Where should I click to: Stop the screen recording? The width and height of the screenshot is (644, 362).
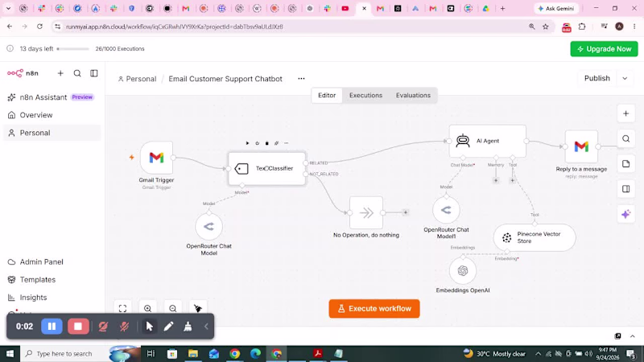78,327
